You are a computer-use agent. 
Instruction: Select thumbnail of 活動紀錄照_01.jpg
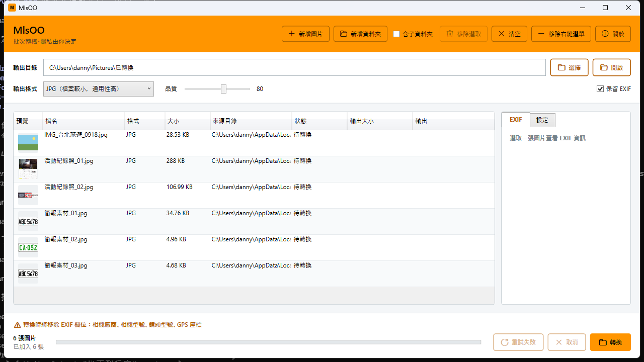pyautogui.click(x=28, y=169)
